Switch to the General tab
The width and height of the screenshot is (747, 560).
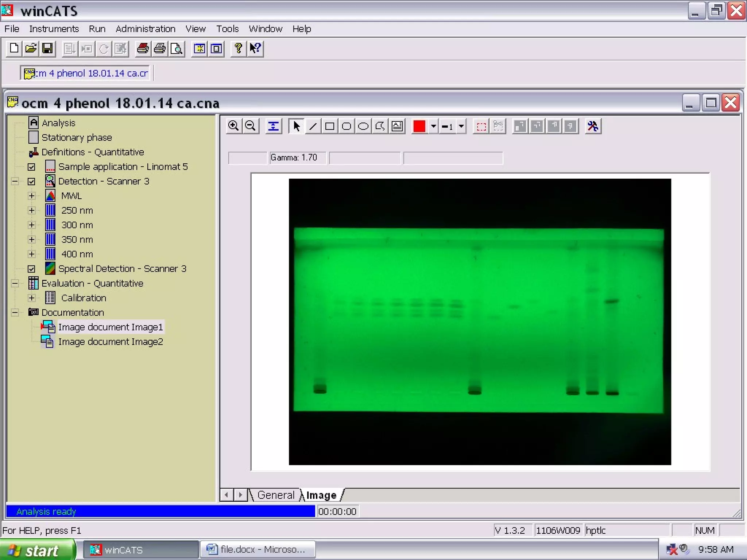[x=275, y=495]
